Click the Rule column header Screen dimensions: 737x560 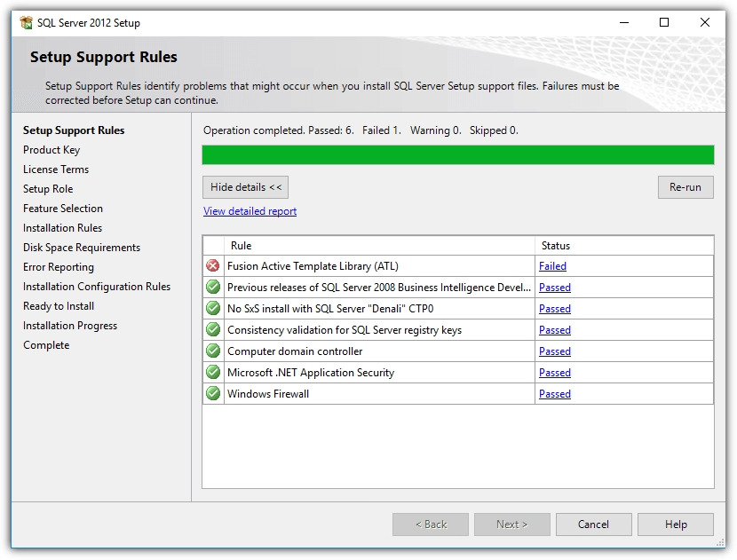380,246
